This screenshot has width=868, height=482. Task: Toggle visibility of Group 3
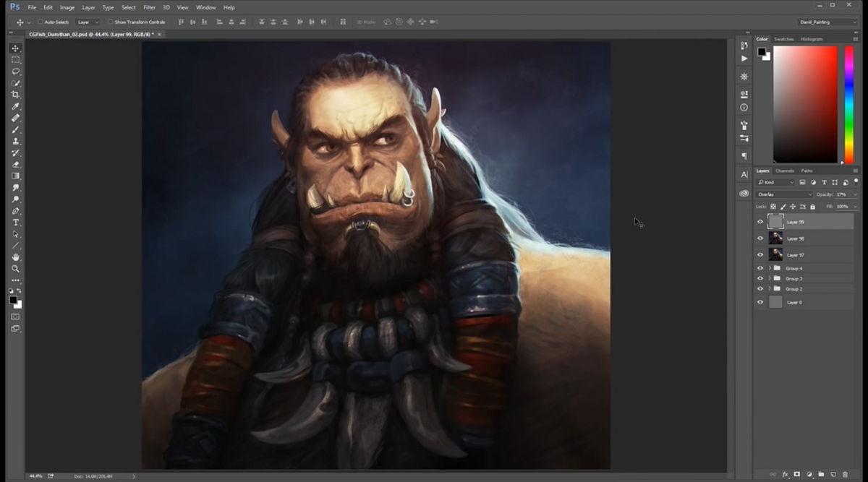759,278
